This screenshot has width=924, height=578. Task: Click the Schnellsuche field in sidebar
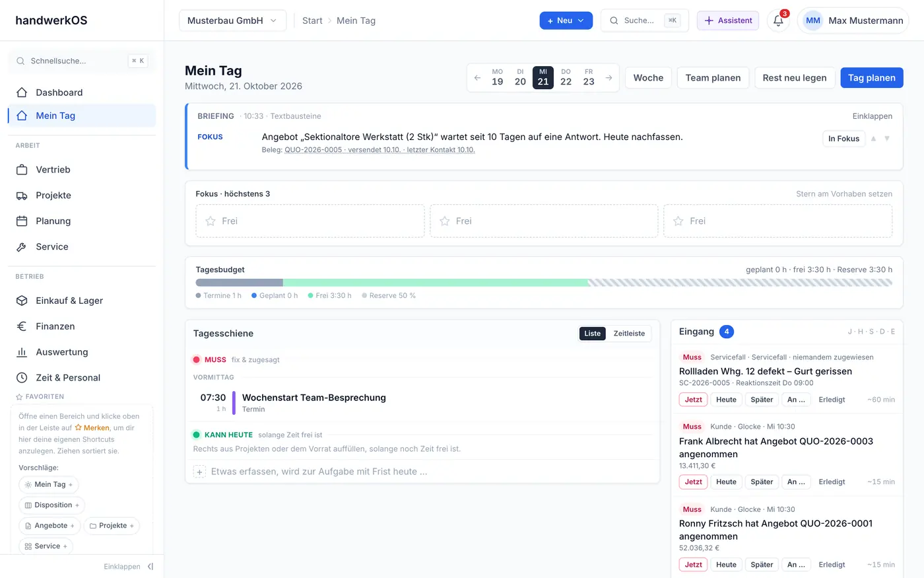82,61
